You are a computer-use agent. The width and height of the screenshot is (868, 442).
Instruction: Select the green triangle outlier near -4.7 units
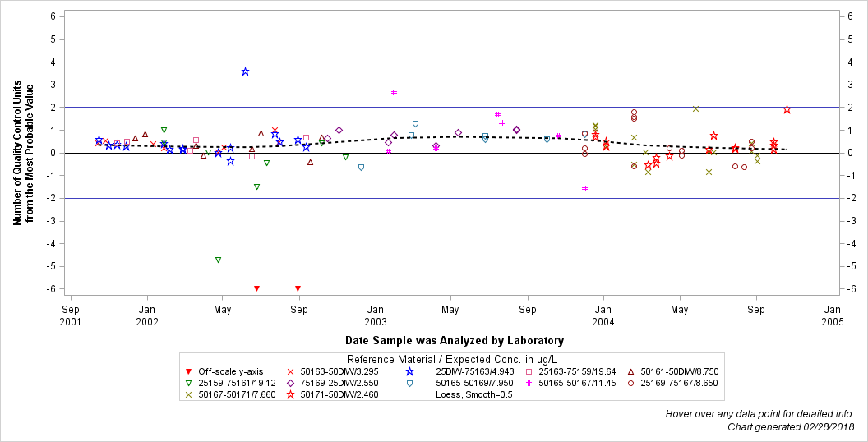pyautogui.click(x=218, y=260)
